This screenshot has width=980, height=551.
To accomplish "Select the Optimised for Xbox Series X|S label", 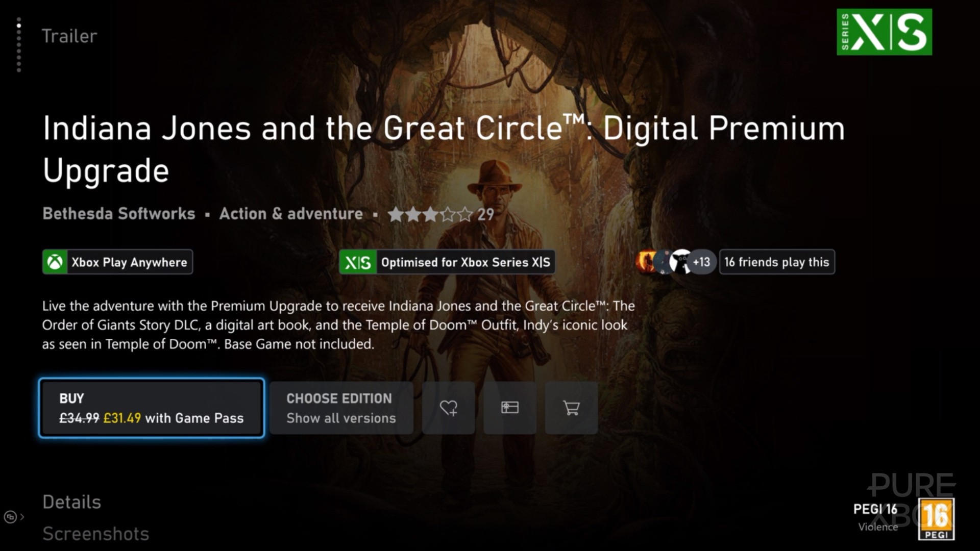I will point(465,262).
